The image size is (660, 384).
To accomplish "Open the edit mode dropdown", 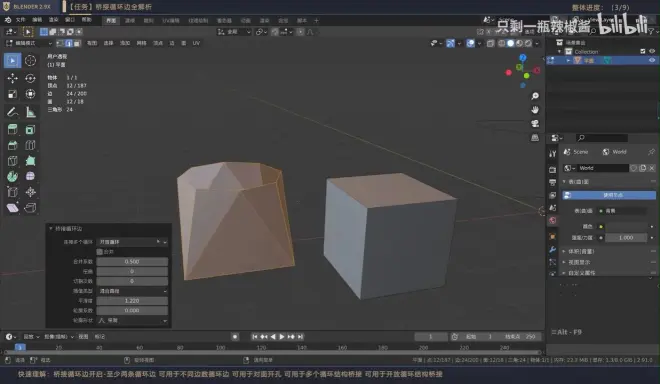I will click(29, 43).
